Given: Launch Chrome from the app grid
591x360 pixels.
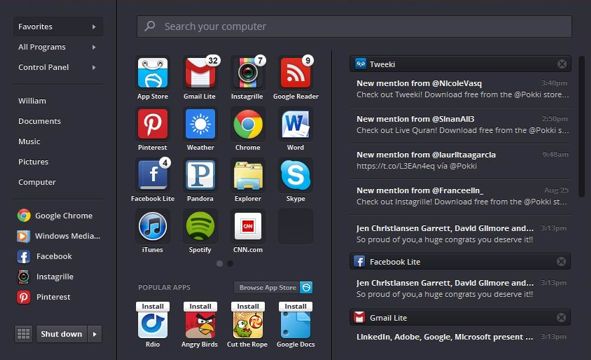Looking at the screenshot, I should (248, 124).
